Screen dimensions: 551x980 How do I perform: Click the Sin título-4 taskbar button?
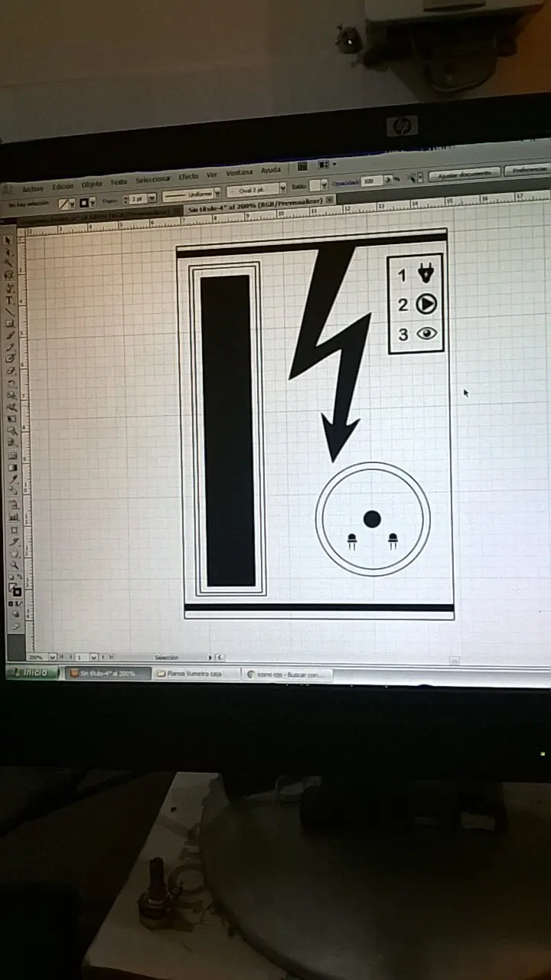[x=107, y=673]
